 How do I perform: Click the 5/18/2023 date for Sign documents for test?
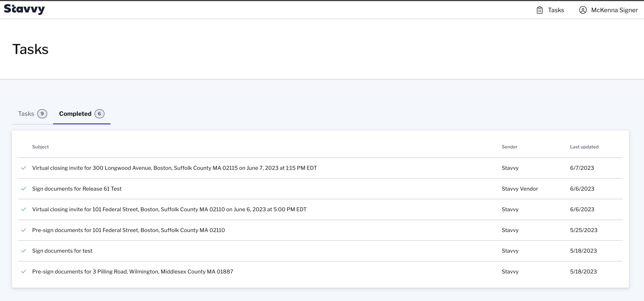(583, 251)
